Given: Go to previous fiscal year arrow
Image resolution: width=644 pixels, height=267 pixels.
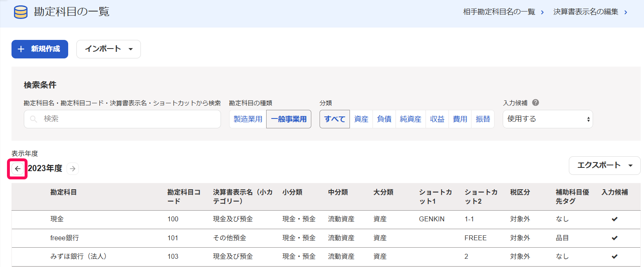Looking at the screenshot, I should coord(18,169).
